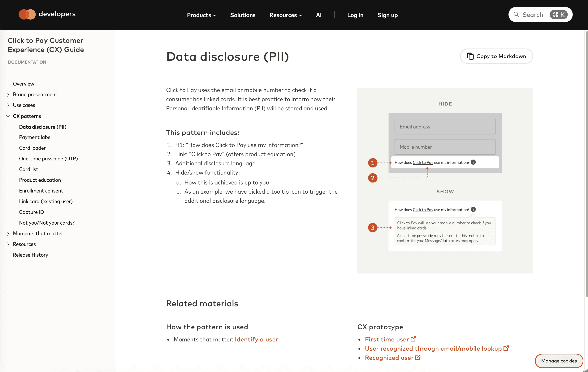Click the info tooltip icon in HIDE example
The width and height of the screenshot is (588, 372).
coord(473,162)
